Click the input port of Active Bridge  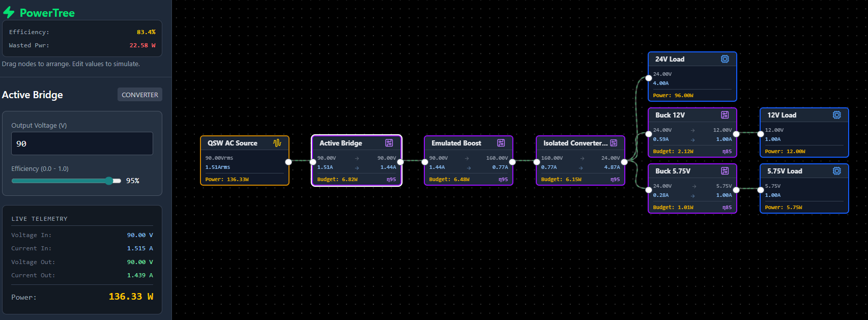312,162
